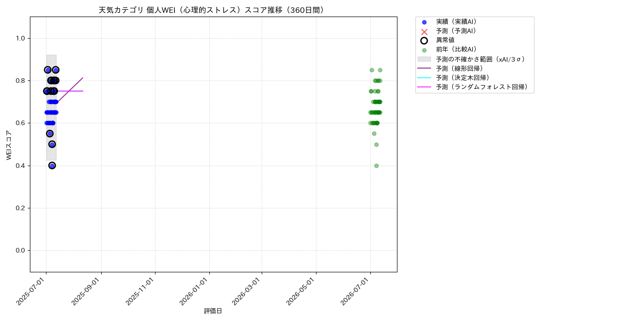Click the green previous-year point at score 0.55
Screen dimensions: 644x322
(x=374, y=133)
